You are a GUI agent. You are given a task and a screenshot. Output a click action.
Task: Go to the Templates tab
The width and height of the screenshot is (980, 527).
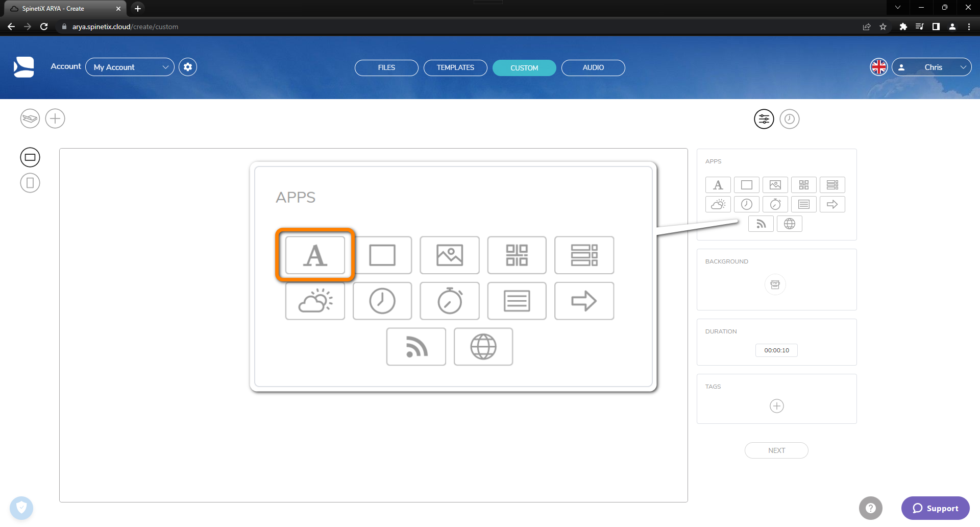(455, 67)
